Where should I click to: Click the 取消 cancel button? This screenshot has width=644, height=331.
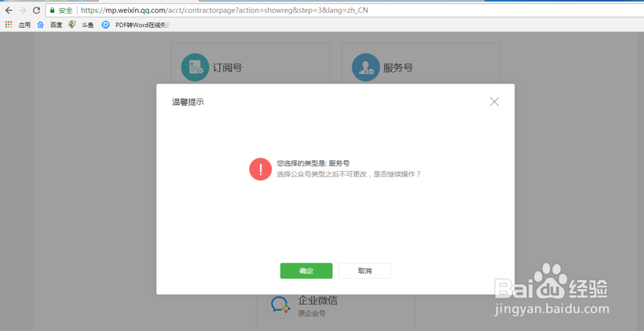(365, 271)
